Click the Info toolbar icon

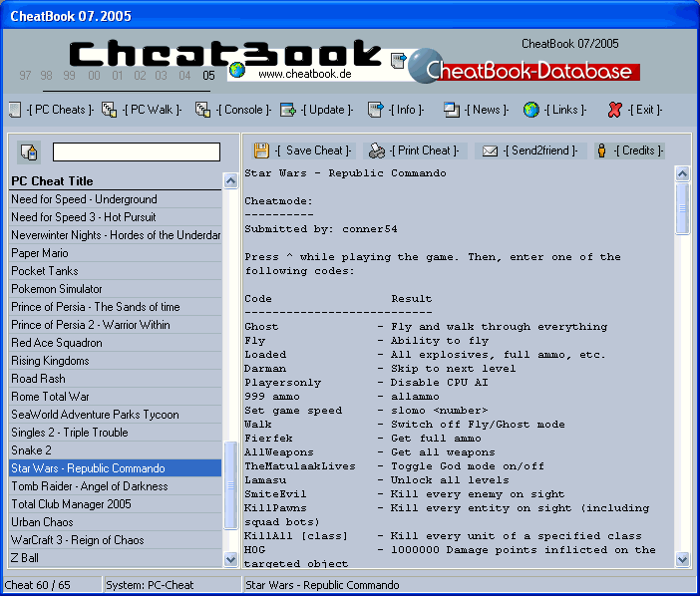[x=376, y=110]
